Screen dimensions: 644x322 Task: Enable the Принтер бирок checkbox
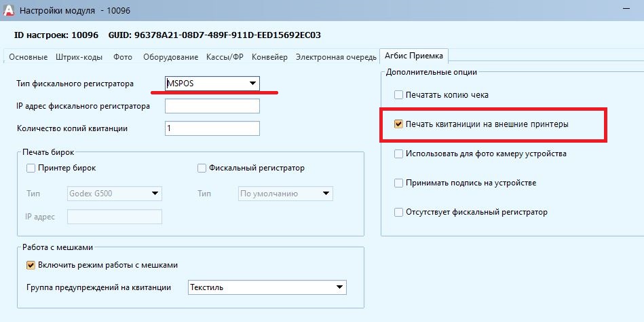pos(31,168)
